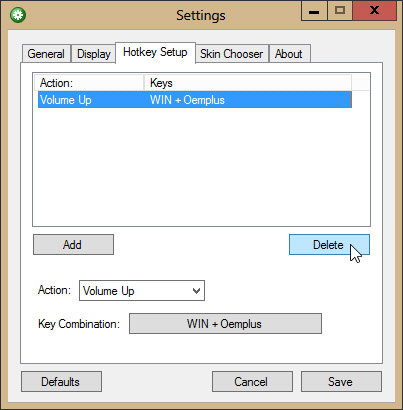
Task: Click the WIN + Oemplus key combination button
Action: coord(225,323)
